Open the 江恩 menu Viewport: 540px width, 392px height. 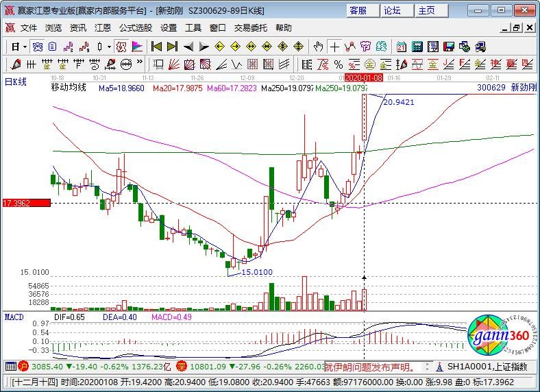point(103,28)
